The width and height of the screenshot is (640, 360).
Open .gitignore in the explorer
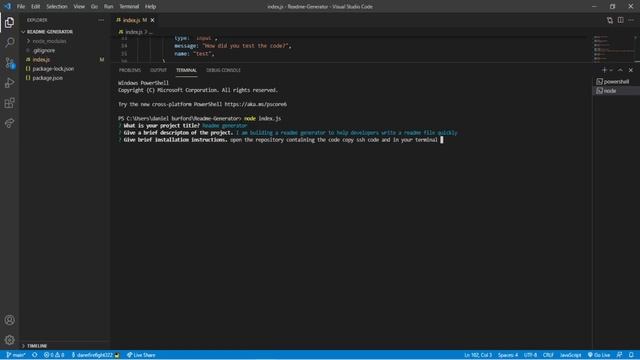[x=44, y=51]
